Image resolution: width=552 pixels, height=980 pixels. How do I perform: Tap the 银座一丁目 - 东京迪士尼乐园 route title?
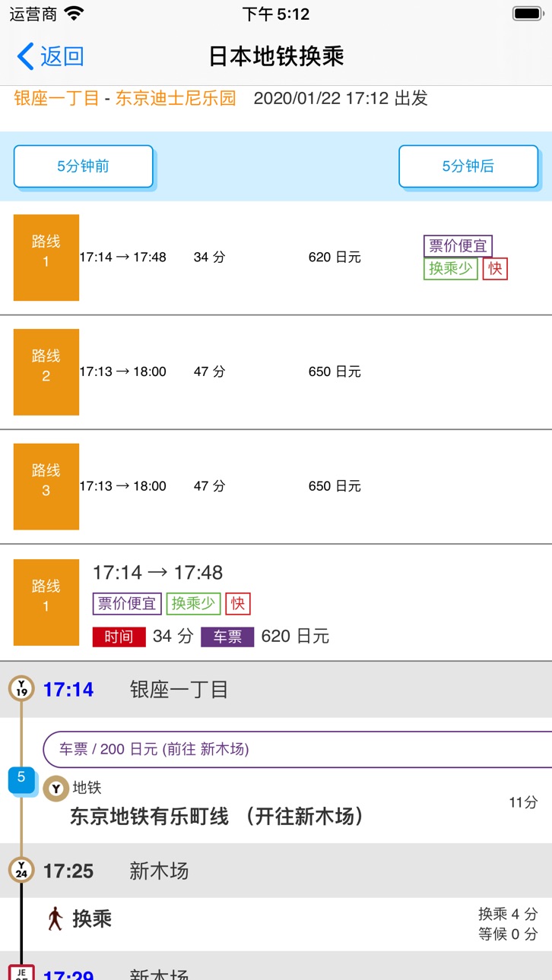pos(125,98)
